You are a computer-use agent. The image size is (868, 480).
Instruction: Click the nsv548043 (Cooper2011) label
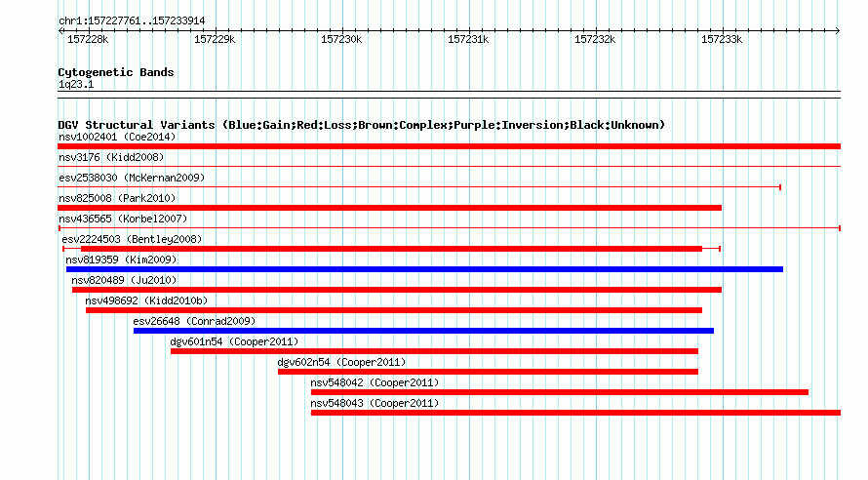(375, 403)
